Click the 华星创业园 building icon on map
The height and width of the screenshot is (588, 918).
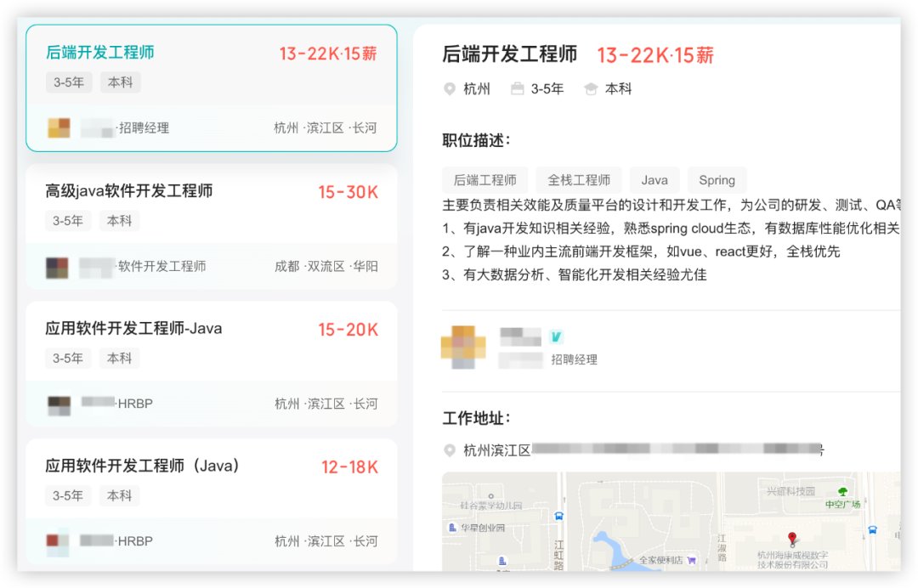452,527
